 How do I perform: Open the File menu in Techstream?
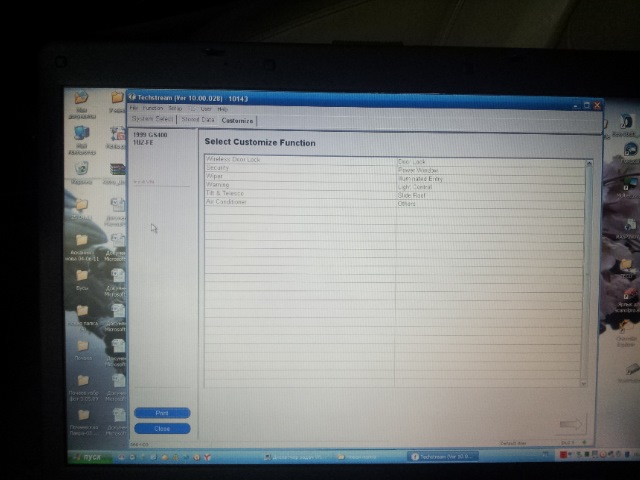tap(133, 108)
